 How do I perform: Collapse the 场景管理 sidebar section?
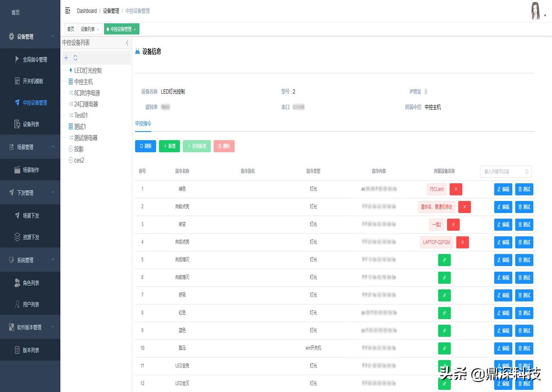30,147
